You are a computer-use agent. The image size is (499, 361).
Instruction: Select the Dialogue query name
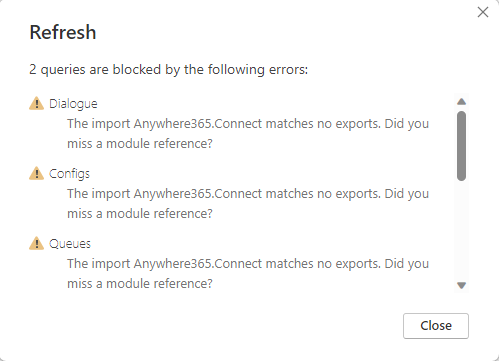pyautogui.click(x=73, y=104)
